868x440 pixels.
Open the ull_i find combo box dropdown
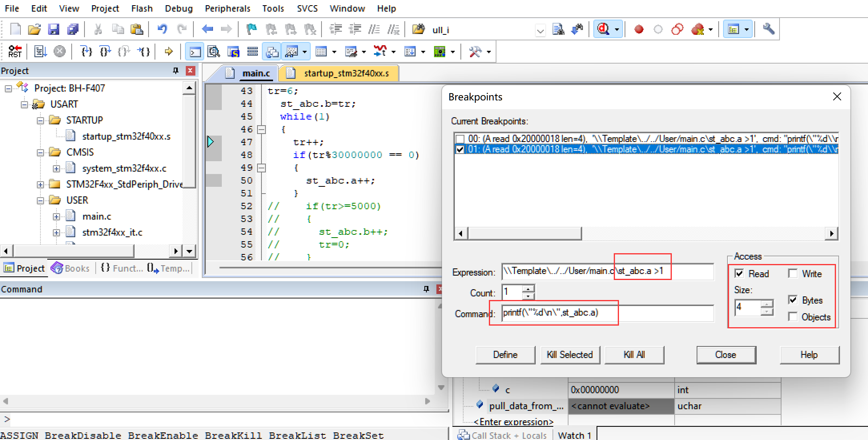(x=540, y=30)
